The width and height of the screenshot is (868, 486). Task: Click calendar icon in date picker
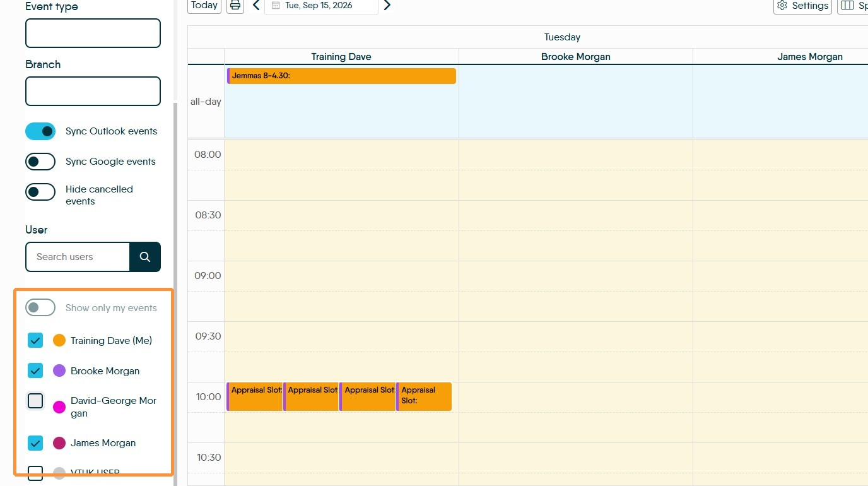[276, 6]
